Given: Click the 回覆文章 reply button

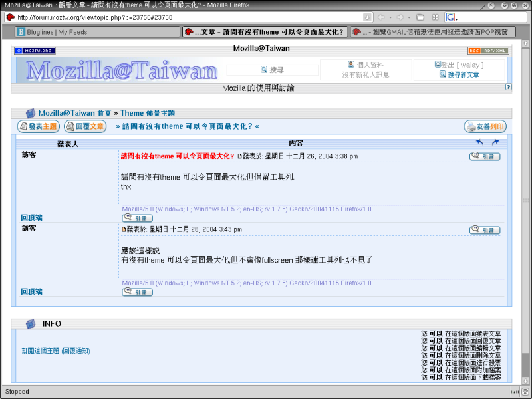Looking at the screenshot, I should pos(85,126).
